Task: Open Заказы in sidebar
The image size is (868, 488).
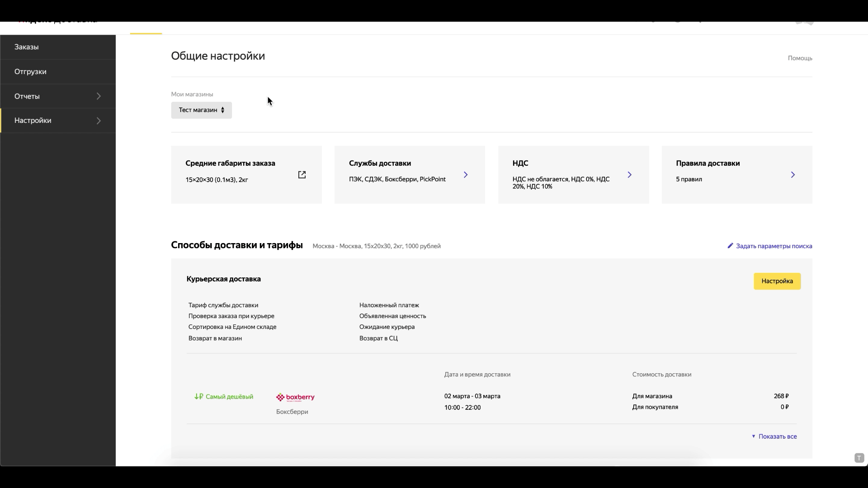Action: point(26,47)
